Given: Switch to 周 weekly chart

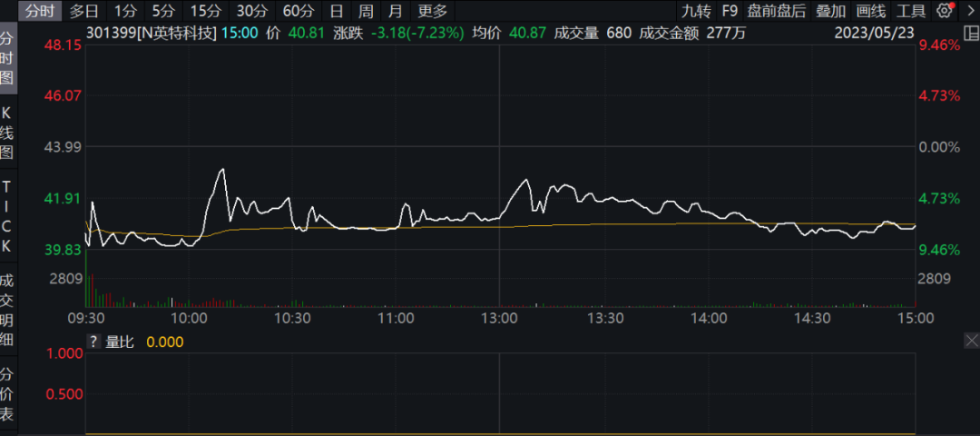Looking at the screenshot, I should [365, 11].
